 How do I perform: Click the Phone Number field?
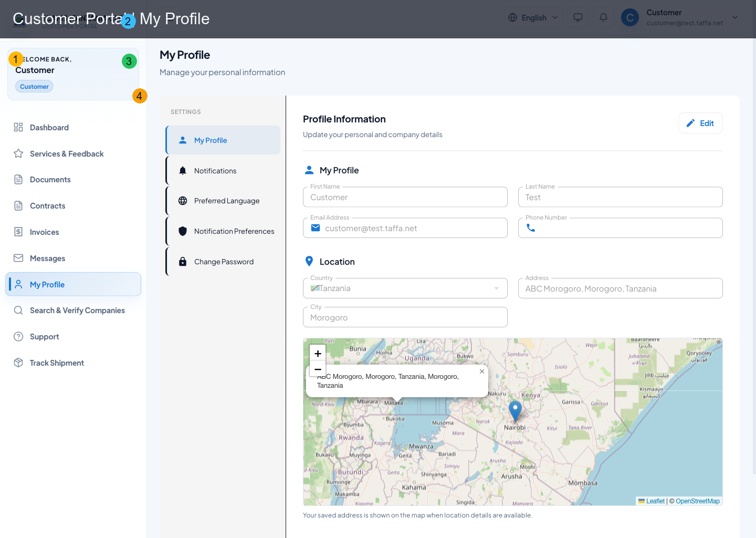tap(621, 228)
